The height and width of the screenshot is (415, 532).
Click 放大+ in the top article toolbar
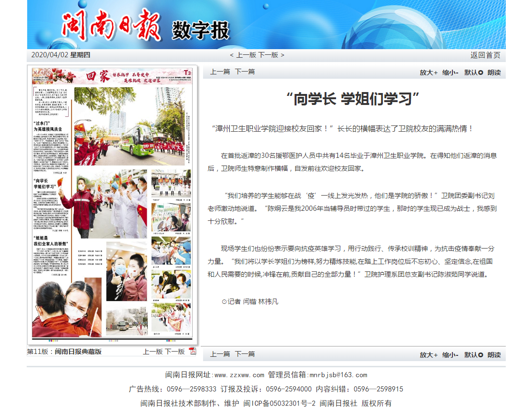click(x=429, y=73)
